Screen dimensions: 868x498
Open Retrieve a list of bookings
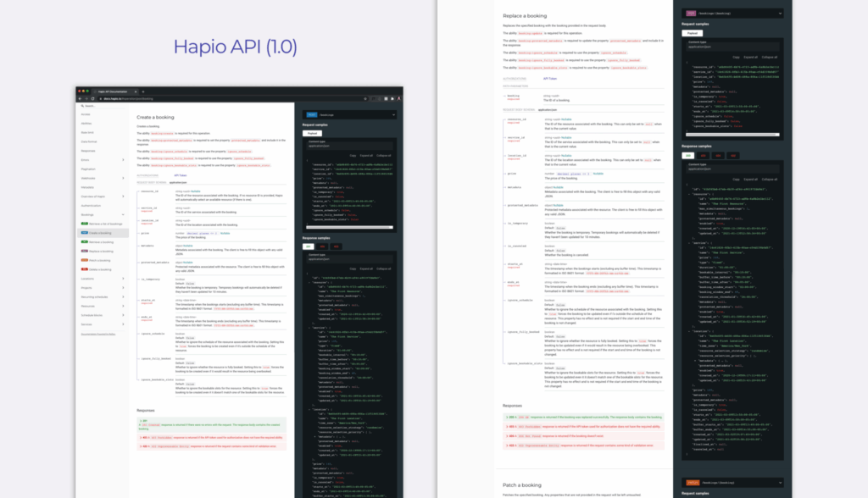coord(107,224)
